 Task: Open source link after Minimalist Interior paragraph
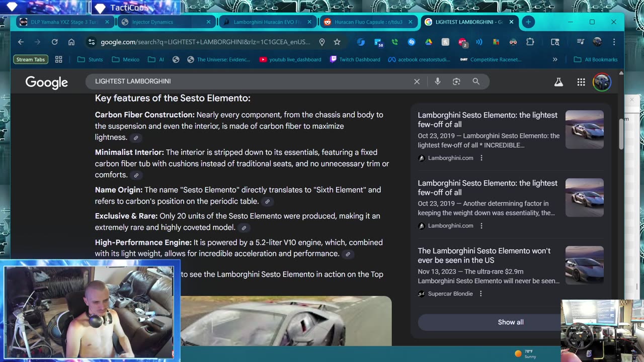pos(136,175)
